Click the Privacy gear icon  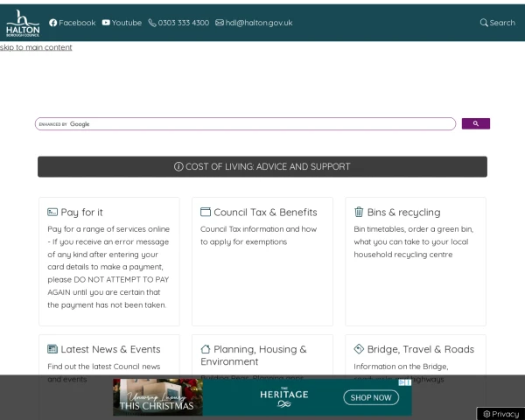(x=486, y=414)
